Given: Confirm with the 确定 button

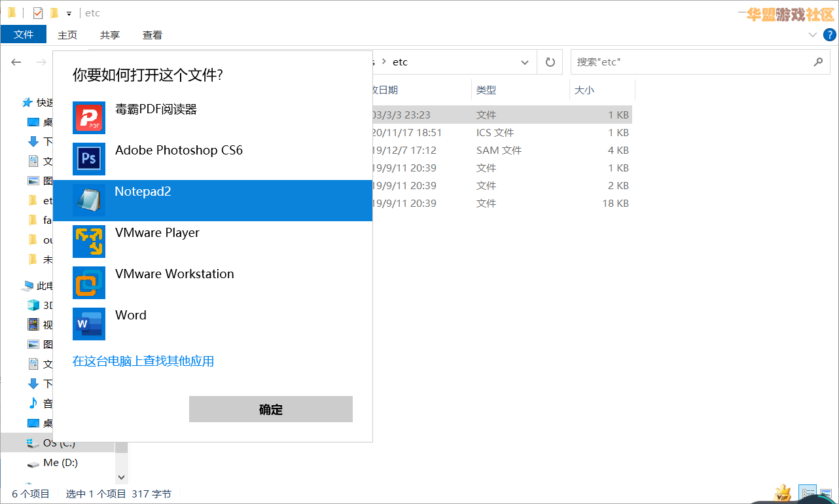Looking at the screenshot, I should coord(271,409).
